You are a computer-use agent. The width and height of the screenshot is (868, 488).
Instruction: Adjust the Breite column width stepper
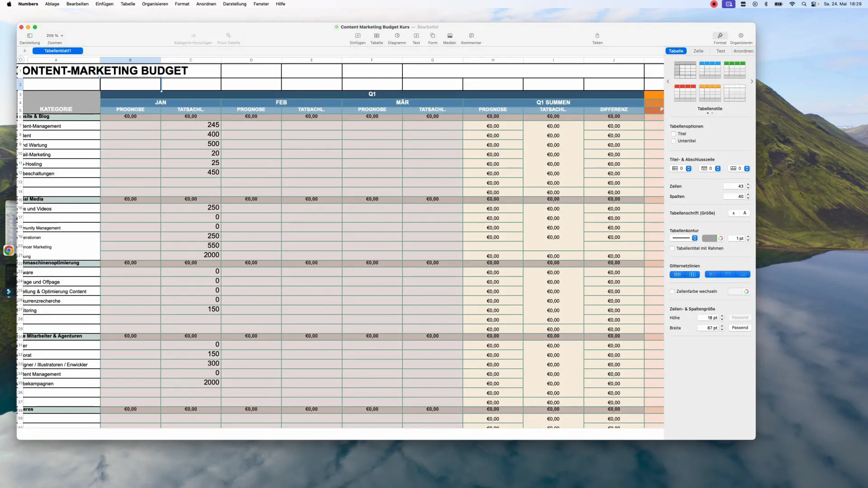click(722, 328)
